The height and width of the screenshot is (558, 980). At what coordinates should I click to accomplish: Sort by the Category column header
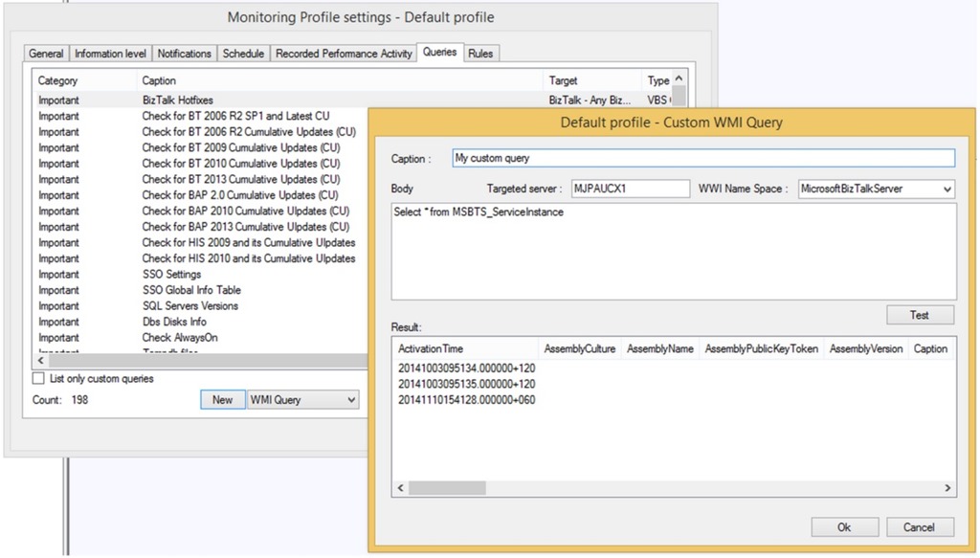pos(85,80)
